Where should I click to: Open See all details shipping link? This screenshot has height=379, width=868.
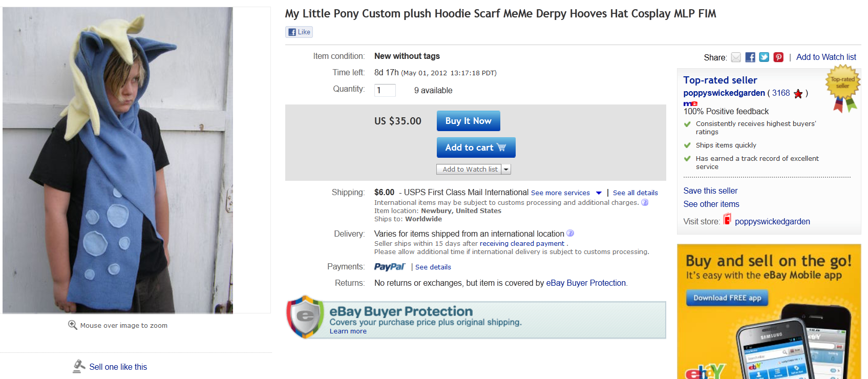click(x=635, y=193)
